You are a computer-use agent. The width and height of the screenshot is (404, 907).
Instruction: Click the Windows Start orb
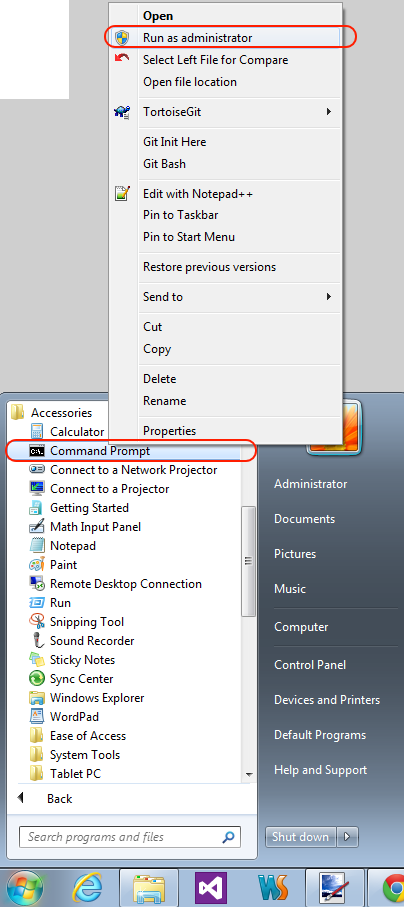click(x=24, y=888)
